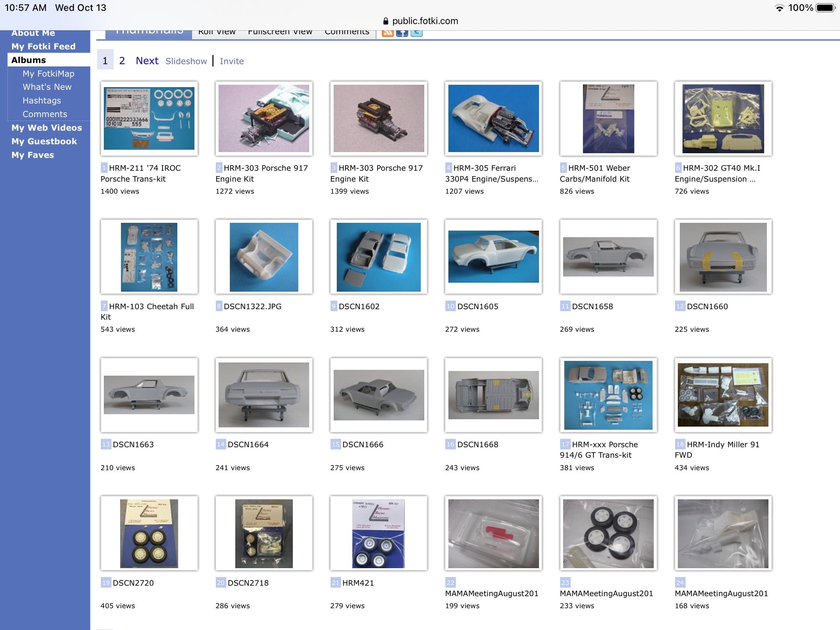840x630 pixels.
Task: Open My Fotki Feed in sidebar
Action: tap(44, 46)
